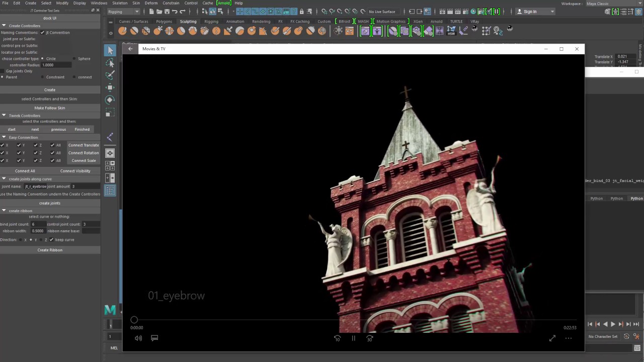Select the arrow Select tool in toolbox
The width and height of the screenshot is (644, 362).
[x=110, y=50]
